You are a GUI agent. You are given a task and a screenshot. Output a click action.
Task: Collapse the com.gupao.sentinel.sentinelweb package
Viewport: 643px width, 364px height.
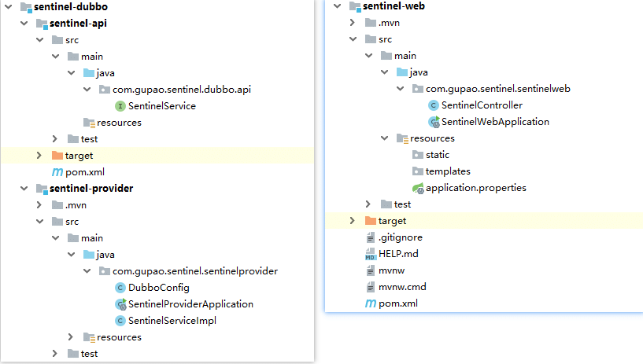pos(400,89)
